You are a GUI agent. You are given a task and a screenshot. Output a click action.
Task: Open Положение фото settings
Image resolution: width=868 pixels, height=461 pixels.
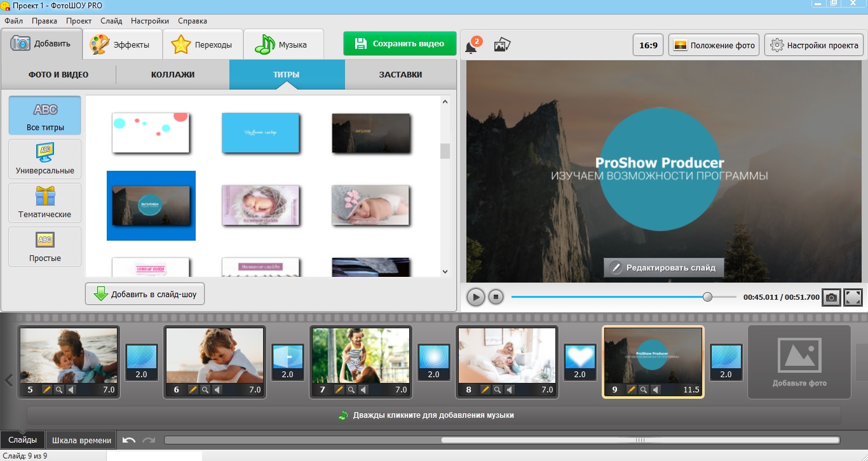pyautogui.click(x=714, y=46)
